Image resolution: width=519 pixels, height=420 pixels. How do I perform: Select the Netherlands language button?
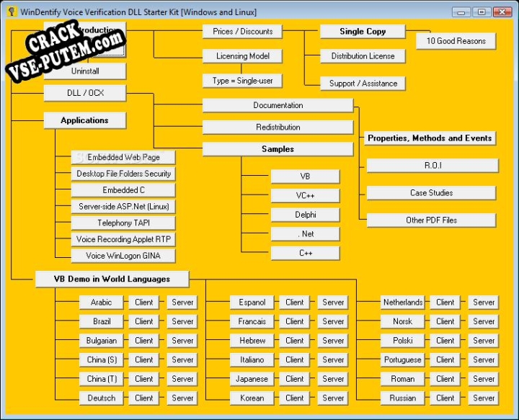(402, 303)
